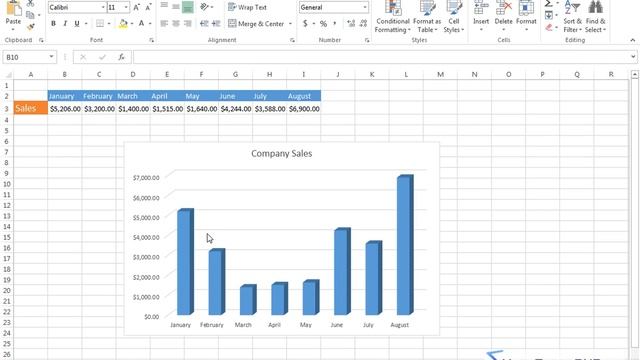Click the Company Sales chart title
Viewport: 640px width, 360px height.
(282, 153)
